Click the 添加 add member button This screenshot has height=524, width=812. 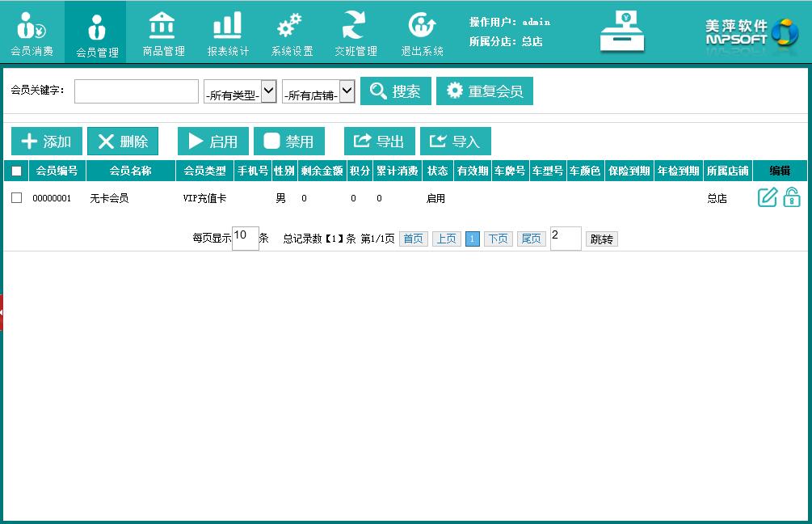(46, 142)
